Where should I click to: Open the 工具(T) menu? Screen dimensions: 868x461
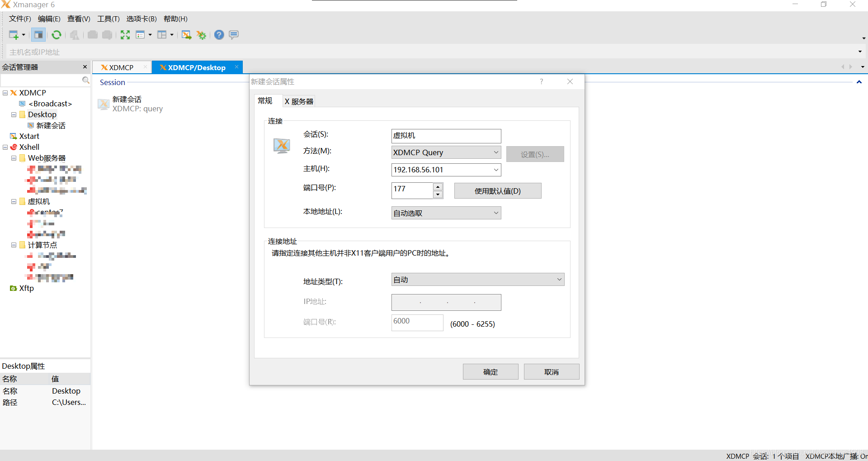point(108,19)
